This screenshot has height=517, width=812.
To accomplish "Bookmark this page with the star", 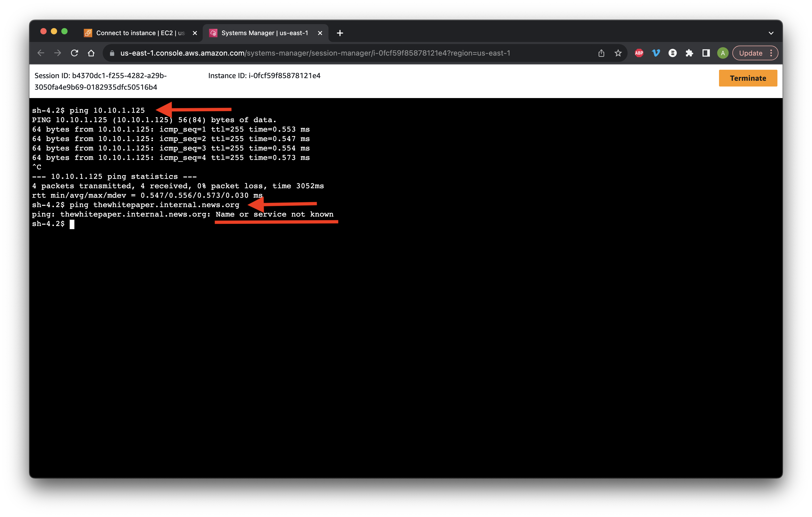I will click(x=618, y=53).
